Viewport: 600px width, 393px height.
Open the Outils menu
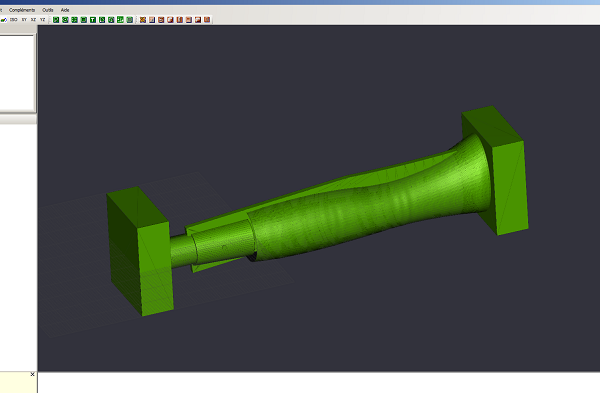click(x=48, y=10)
